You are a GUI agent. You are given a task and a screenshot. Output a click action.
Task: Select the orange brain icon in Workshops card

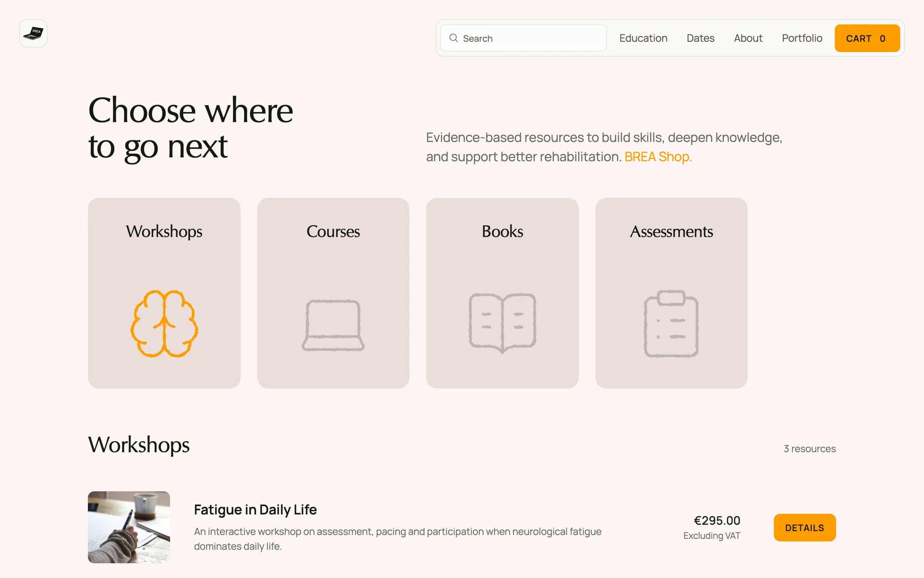[x=164, y=324]
